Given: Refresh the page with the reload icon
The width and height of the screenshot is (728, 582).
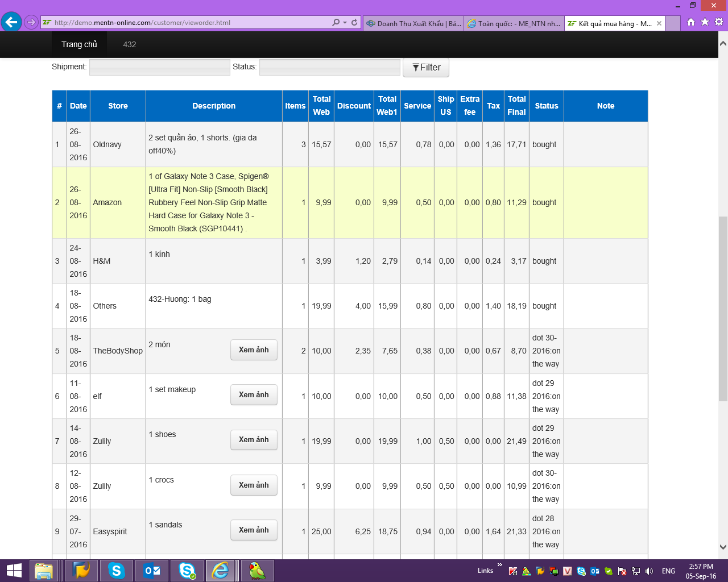Looking at the screenshot, I should tap(354, 23).
